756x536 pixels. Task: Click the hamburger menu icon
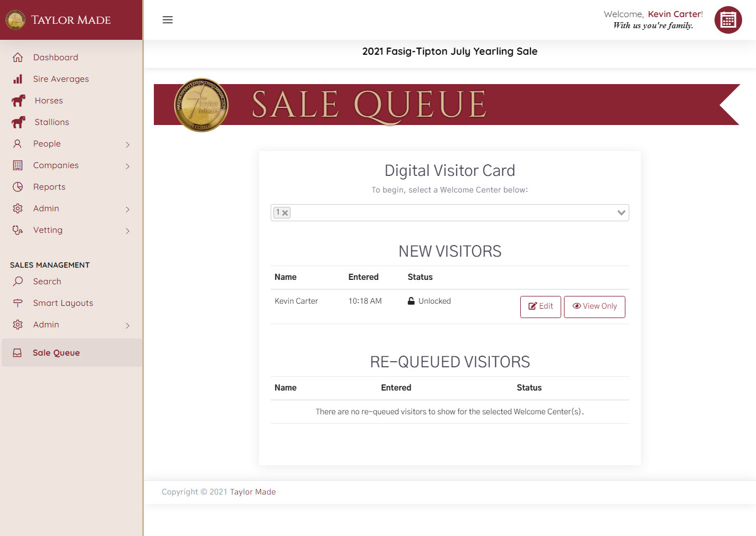coord(168,20)
